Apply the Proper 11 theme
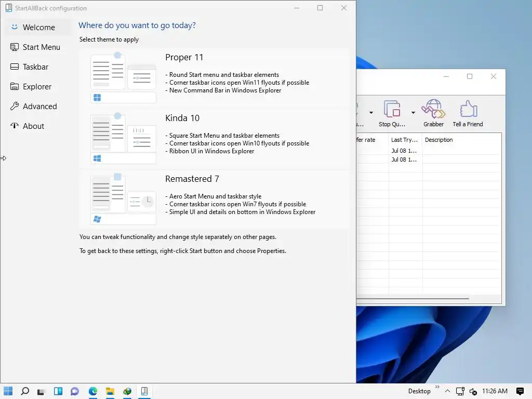Viewport: 532px width, 399px height. pyautogui.click(x=214, y=78)
